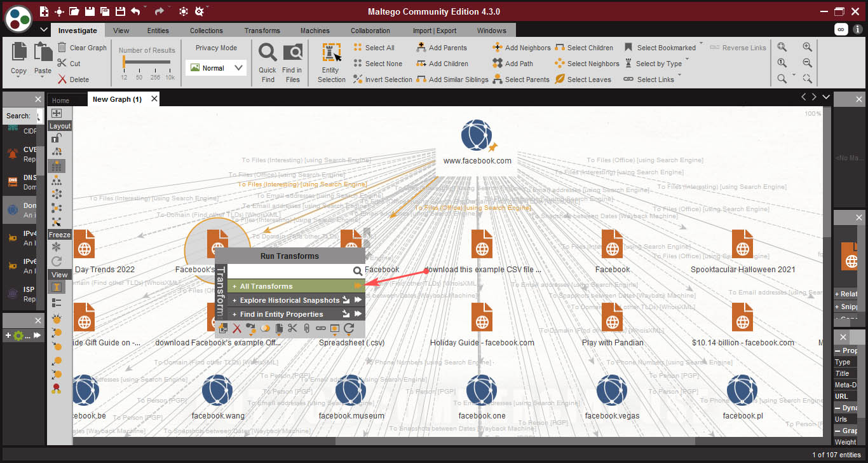Switch to the Transforms ribbon tab
868x463 pixels.
(262, 31)
